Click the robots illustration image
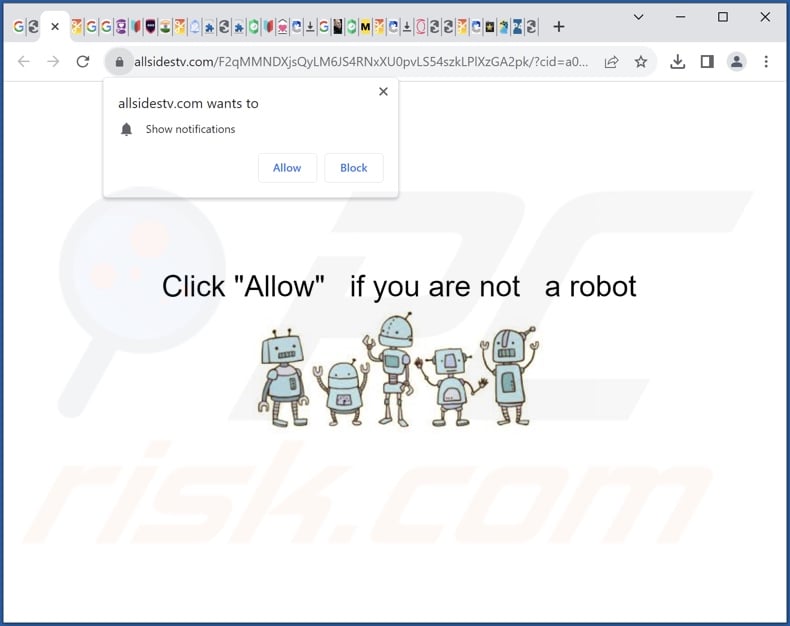 (x=398, y=370)
